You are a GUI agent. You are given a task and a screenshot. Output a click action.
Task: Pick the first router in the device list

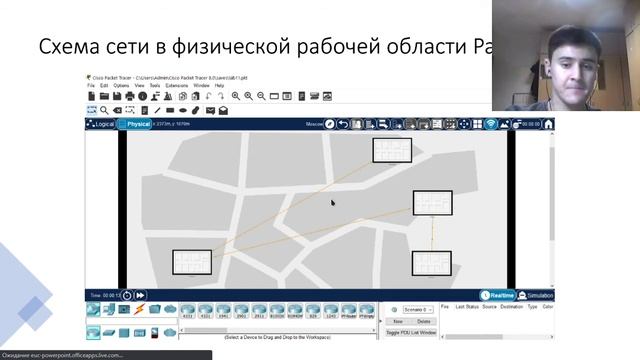[x=187, y=311]
